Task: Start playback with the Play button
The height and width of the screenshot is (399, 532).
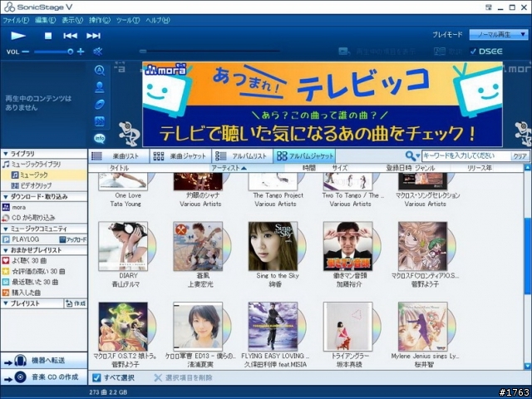Action: click(18, 35)
